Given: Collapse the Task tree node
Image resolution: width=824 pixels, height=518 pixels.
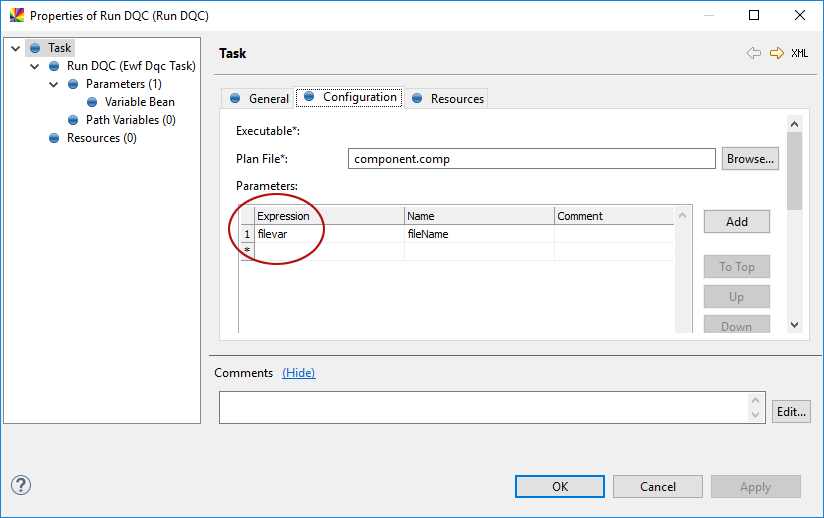Looking at the screenshot, I should (x=16, y=48).
